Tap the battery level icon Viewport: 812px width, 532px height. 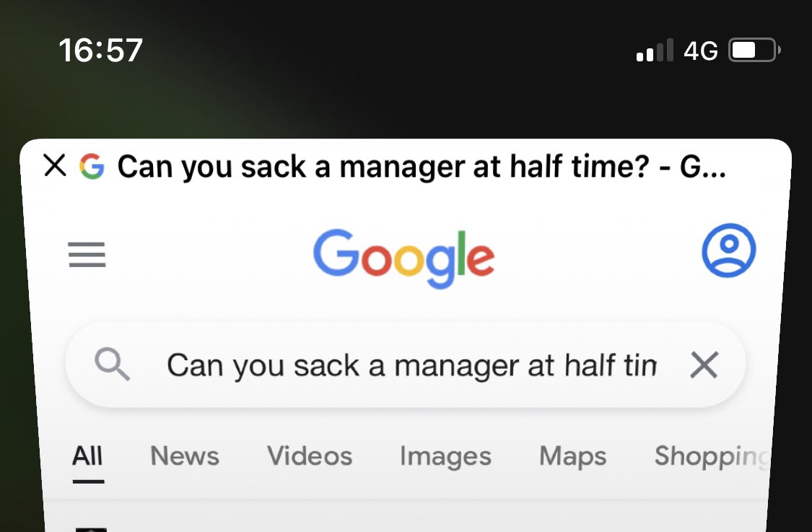(754, 51)
